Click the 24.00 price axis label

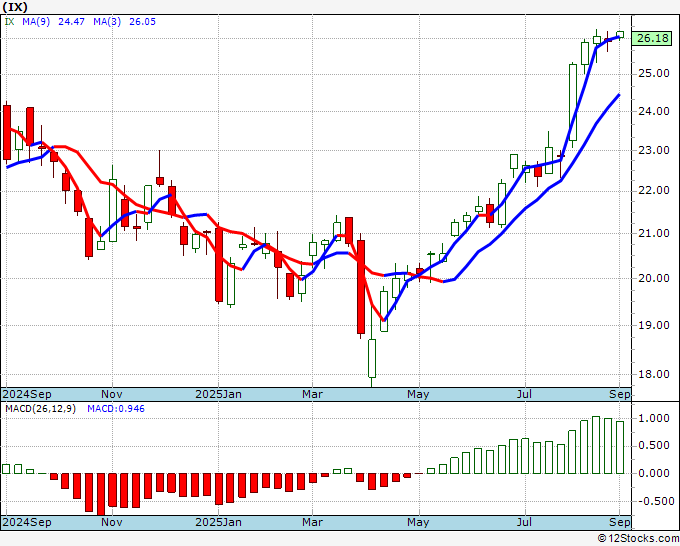654,111
